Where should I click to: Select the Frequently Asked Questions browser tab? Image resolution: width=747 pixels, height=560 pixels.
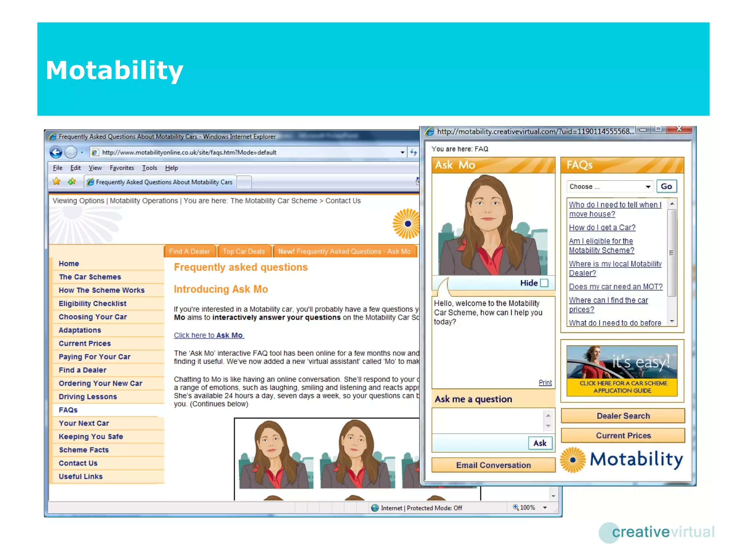(x=160, y=182)
